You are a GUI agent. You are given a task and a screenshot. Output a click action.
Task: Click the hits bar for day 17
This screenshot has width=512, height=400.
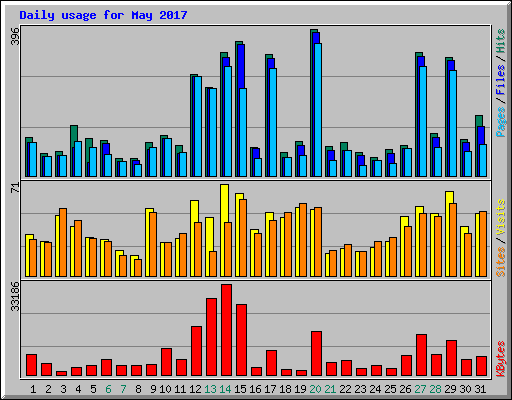267,115
